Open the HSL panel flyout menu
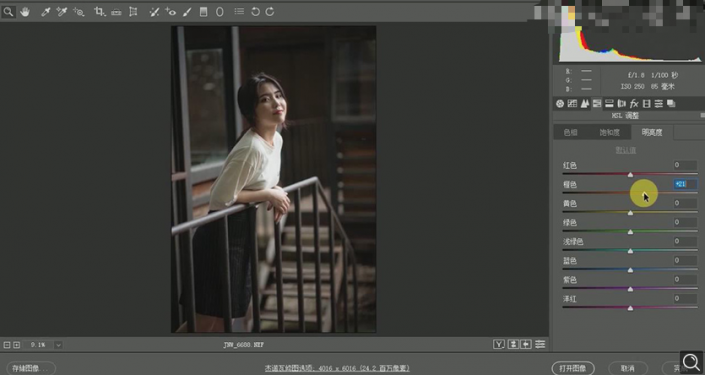 tap(702, 116)
